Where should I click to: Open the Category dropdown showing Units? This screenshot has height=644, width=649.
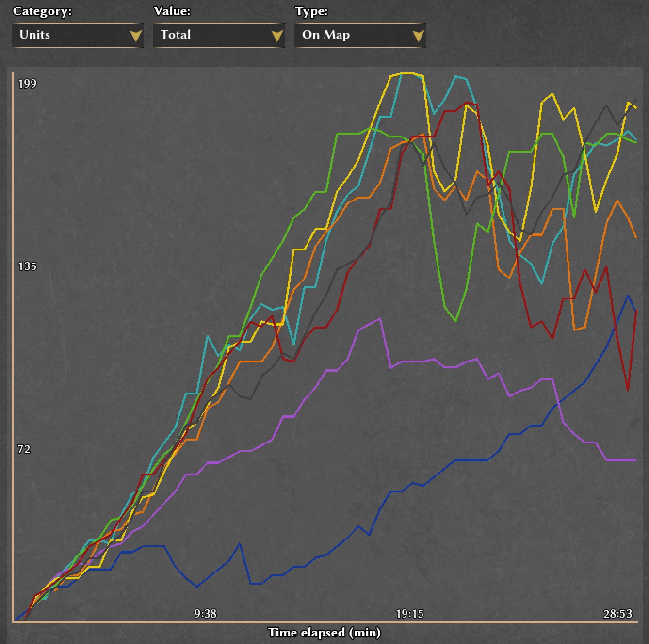78,35
